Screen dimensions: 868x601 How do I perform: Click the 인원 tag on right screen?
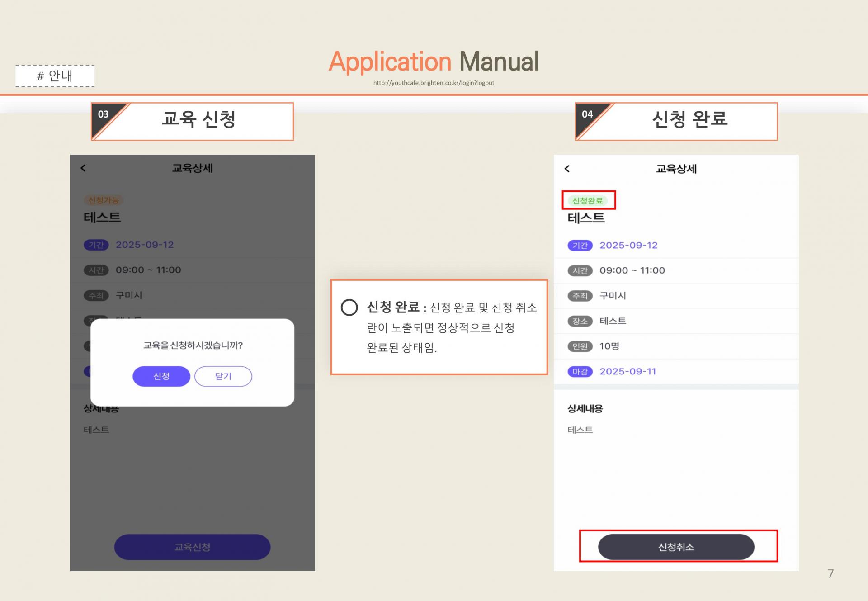point(580,346)
